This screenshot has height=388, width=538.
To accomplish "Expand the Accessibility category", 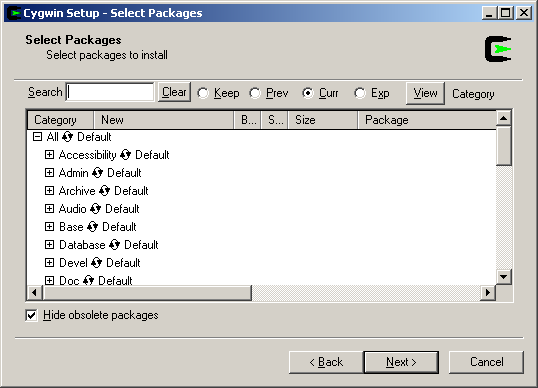I will click(49, 155).
